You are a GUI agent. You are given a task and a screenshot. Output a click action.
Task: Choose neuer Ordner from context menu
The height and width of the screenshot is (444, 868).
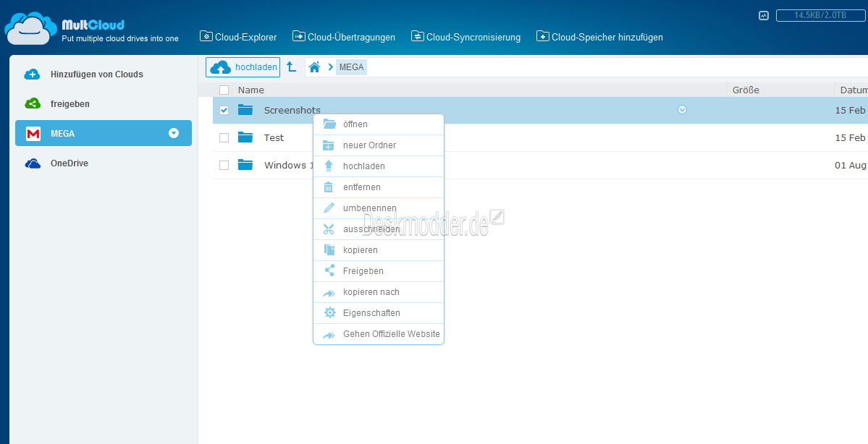tap(379, 145)
